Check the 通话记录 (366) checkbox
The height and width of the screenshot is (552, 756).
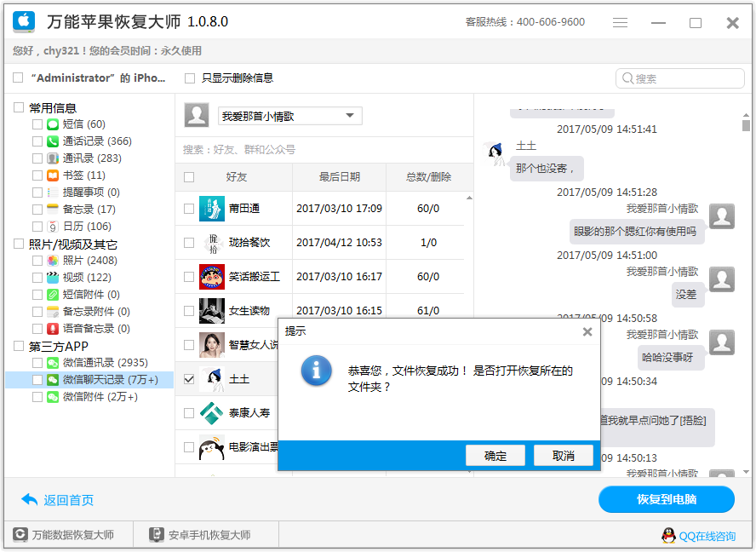point(37,141)
